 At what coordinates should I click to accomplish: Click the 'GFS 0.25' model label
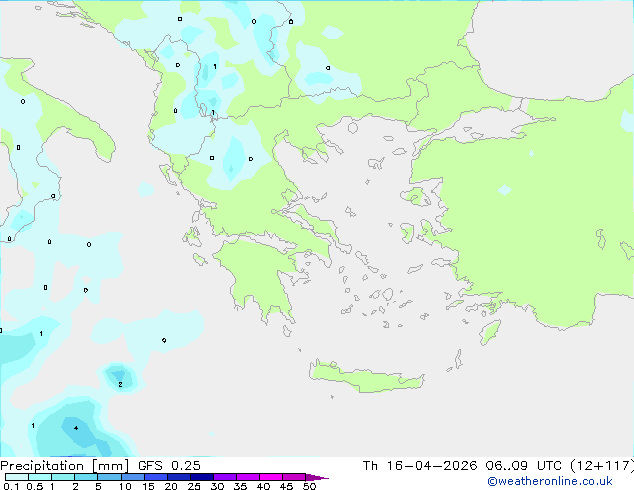tap(169, 466)
